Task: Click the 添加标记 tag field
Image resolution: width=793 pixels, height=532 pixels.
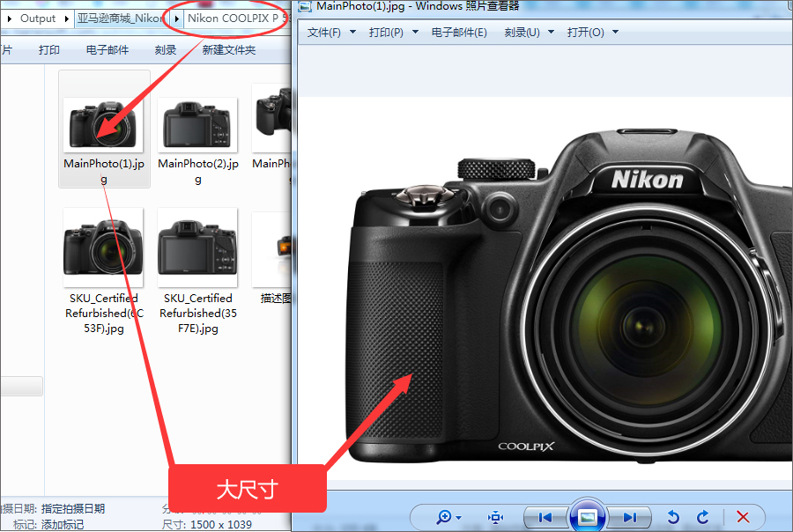Action: pos(63,525)
